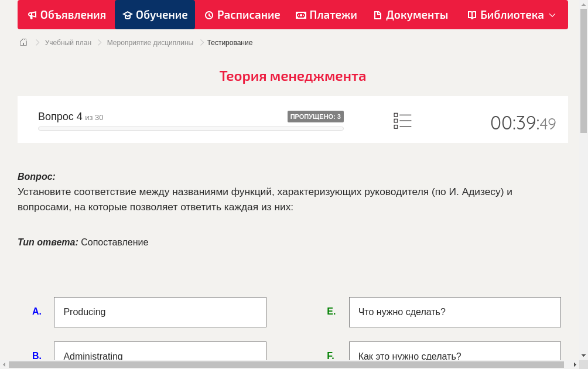Select the Administrating answer field B
Screen dimensions: 588x369
[160, 354]
